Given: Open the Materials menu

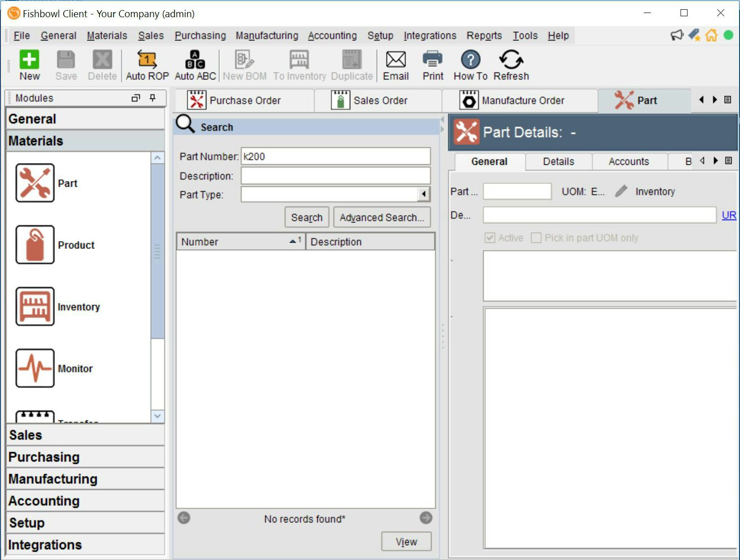Looking at the screenshot, I should (x=107, y=35).
